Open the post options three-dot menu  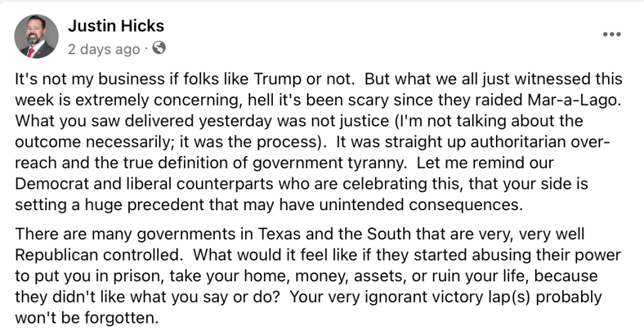coord(611,34)
